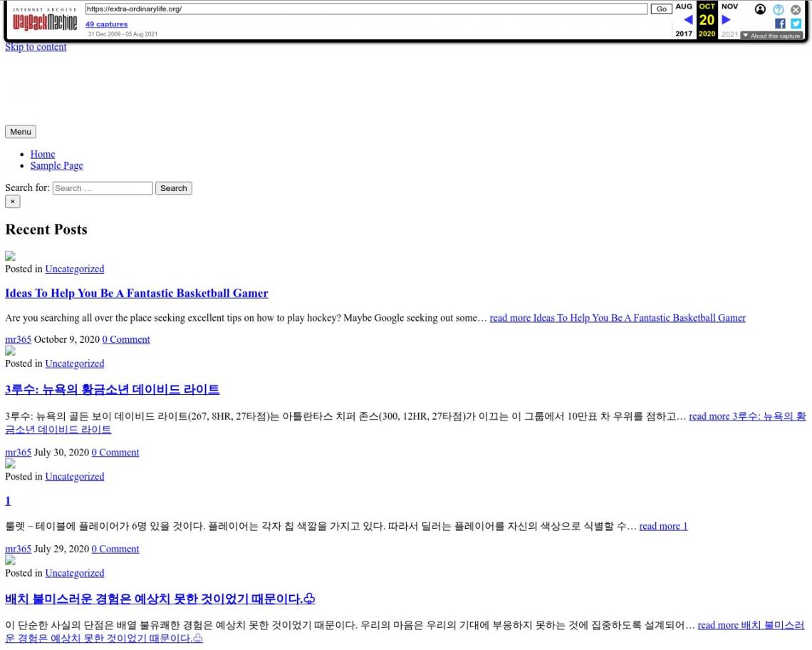The height and width of the screenshot is (650, 812).
Task: Open the Sample Page navigation item
Action: point(56,165)
